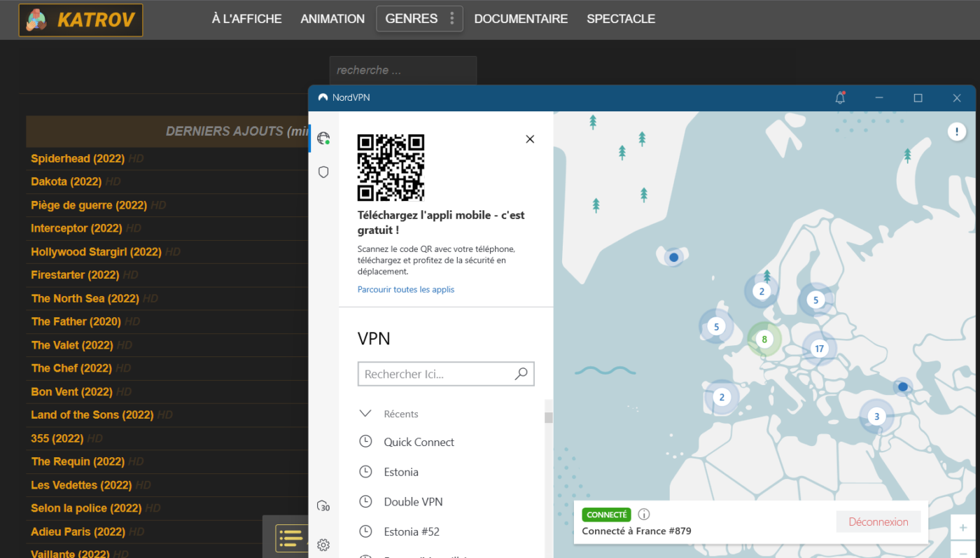This screenshot has width=980, height=558.
Task: Select Quick Connect in recents
Action: (x=419, y=442)
